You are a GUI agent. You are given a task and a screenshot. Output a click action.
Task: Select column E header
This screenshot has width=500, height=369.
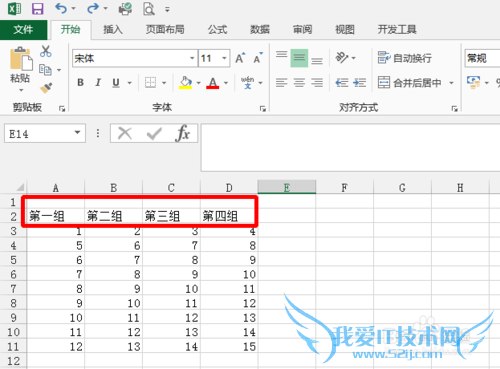coord(287,187)
